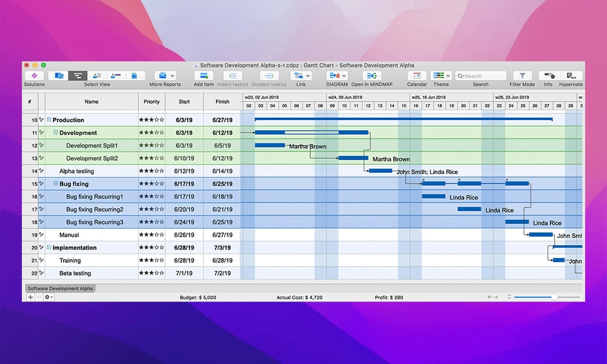The height and width of the screenshot is (364, 607).
Task: Click the Finish column header
Action: [222, 102]
